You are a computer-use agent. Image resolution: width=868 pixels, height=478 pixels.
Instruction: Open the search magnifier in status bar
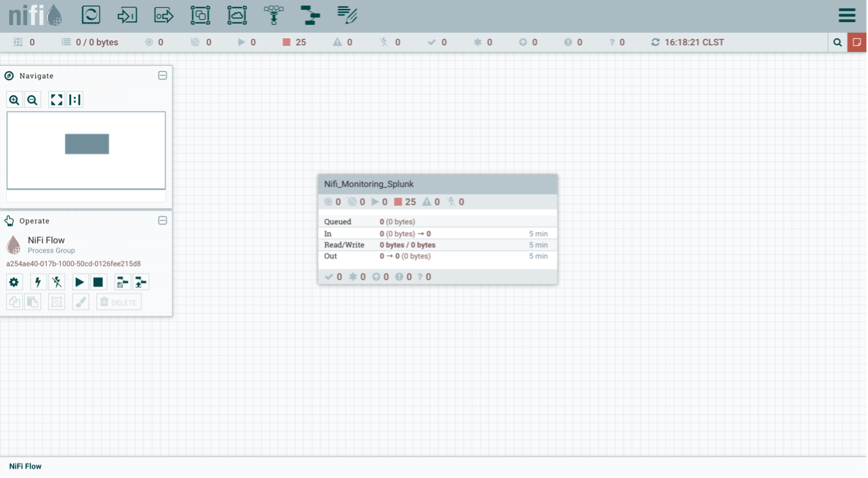click(837, 42)
